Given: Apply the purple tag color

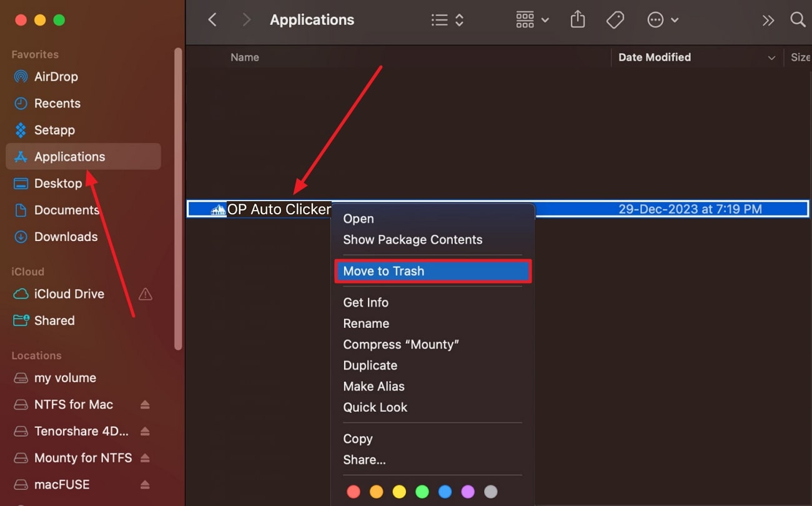Looking at the screenshot, I should click(468, 492).
